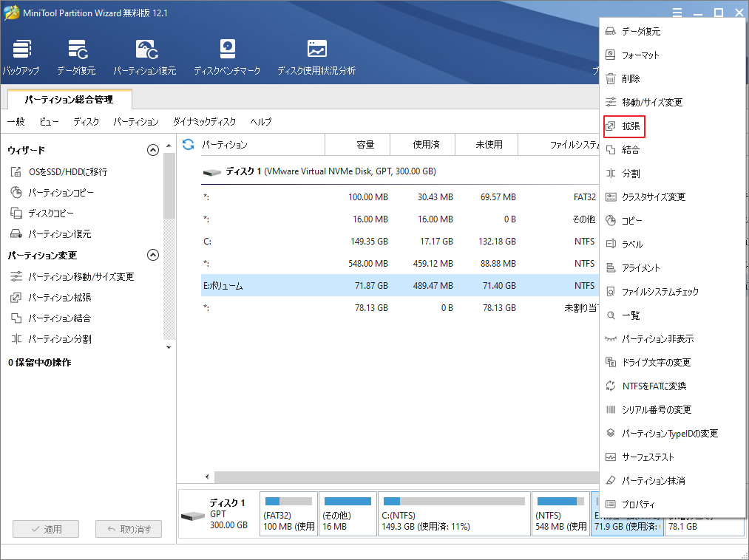Select シリアル番号の変更 menu entry

pyautogui.click(x=672, y=409)
